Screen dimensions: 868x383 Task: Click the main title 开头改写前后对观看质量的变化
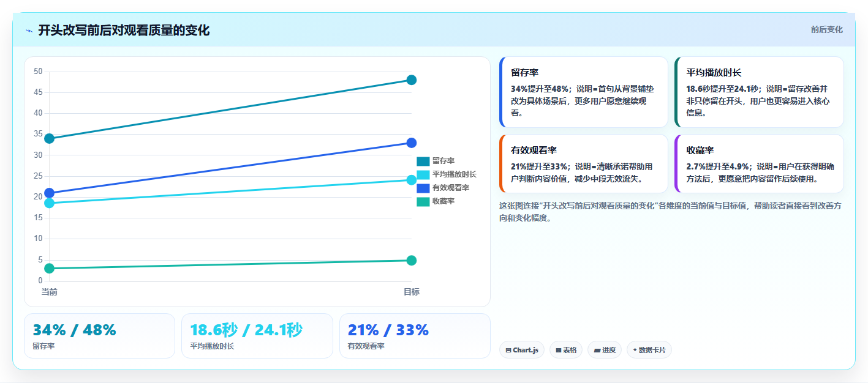(124, 31)
